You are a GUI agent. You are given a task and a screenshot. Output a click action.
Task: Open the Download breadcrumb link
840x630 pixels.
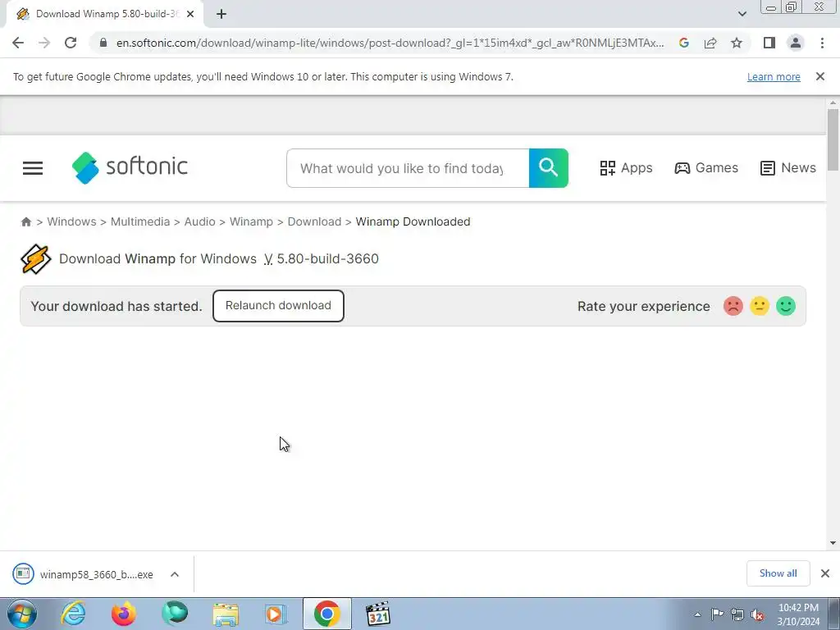tap(314, 221)
